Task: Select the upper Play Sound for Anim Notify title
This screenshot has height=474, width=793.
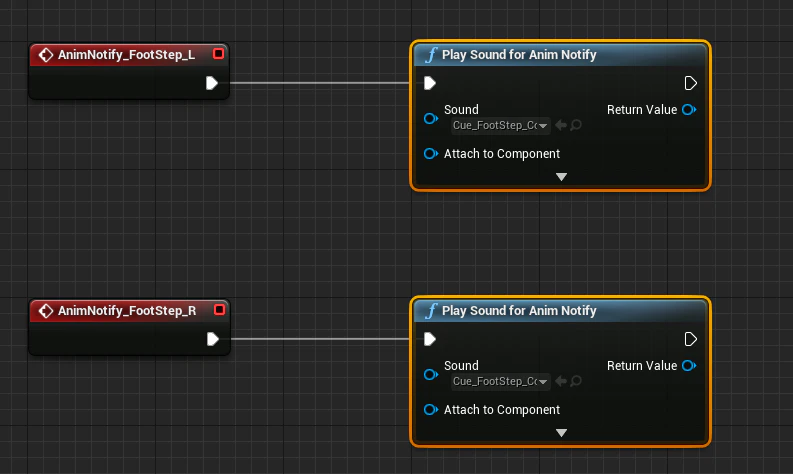Action: pos(519,55)
